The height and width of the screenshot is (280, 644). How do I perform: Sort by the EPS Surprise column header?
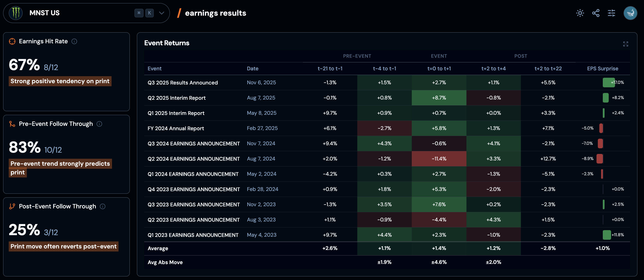pos(603,68)
